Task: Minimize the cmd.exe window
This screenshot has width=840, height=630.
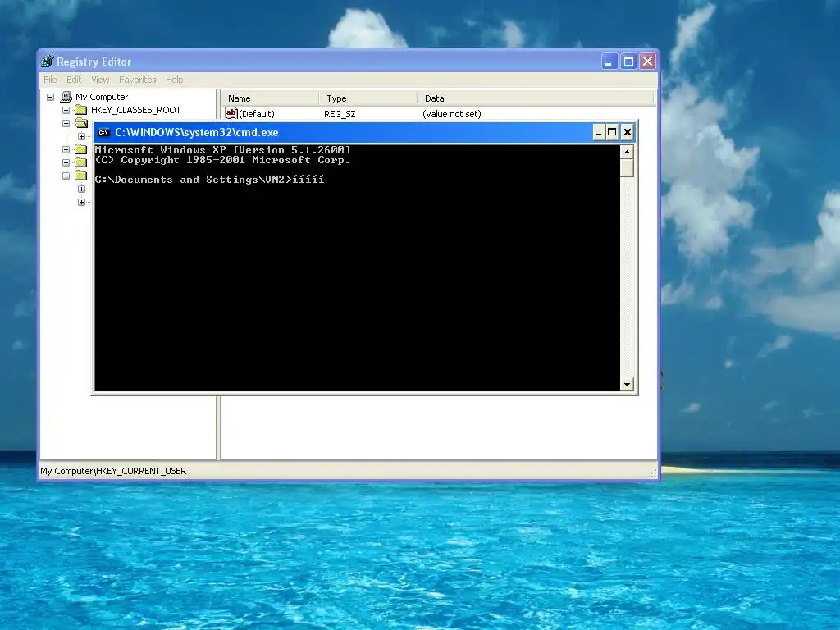Action: click(599, 132)
